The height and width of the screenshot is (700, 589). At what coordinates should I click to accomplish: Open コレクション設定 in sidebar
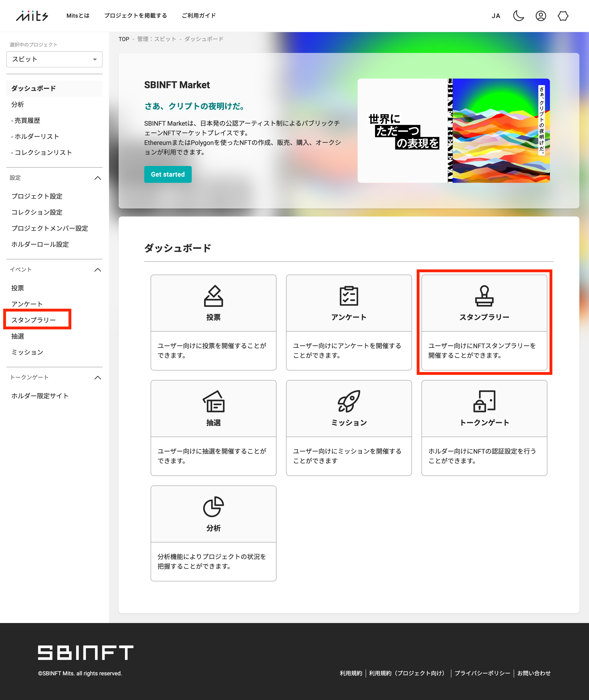coord(37,212)
